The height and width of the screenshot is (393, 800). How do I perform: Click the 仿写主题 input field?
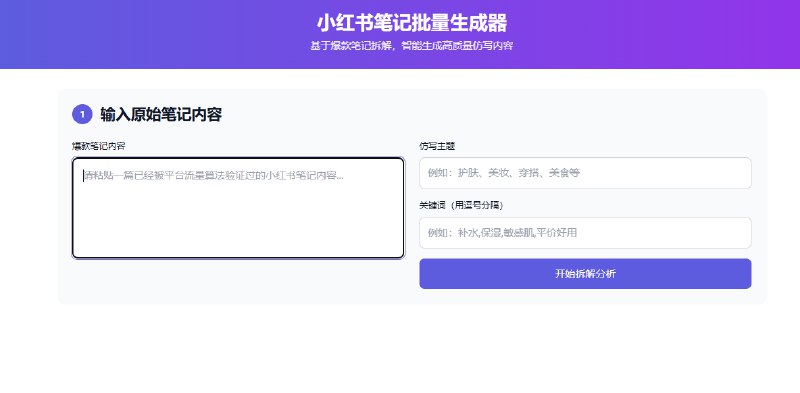click(x=585, y=173)
